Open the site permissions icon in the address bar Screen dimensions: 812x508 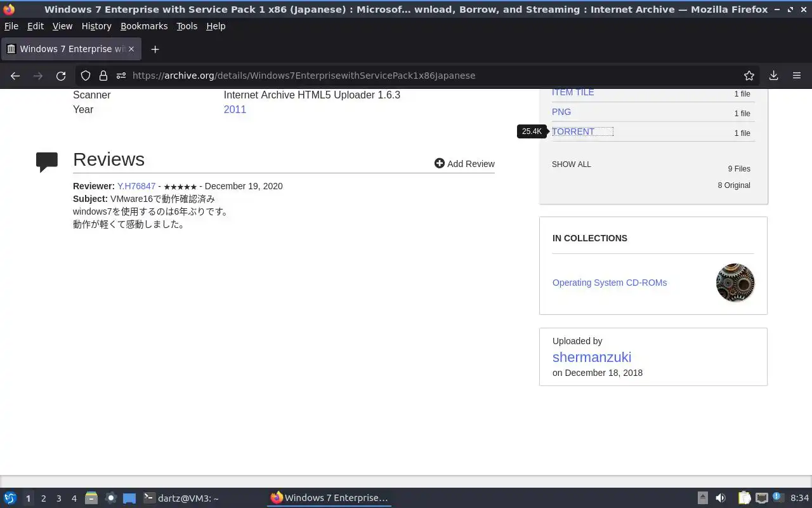[x=121, y=76]
